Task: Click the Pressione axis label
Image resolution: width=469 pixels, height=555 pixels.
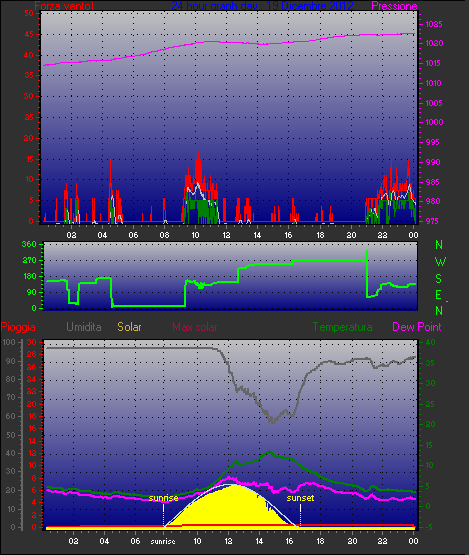Action: click(x=394, y=6)
